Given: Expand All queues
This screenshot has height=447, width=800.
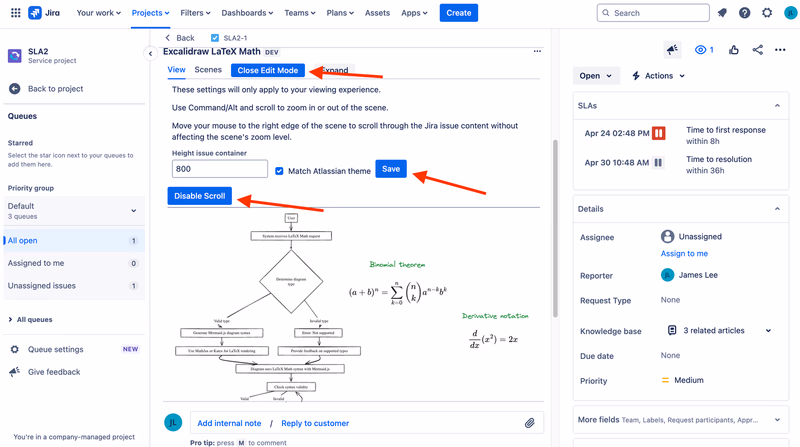Looking at the screenshot, I should [x=30, y=319].
